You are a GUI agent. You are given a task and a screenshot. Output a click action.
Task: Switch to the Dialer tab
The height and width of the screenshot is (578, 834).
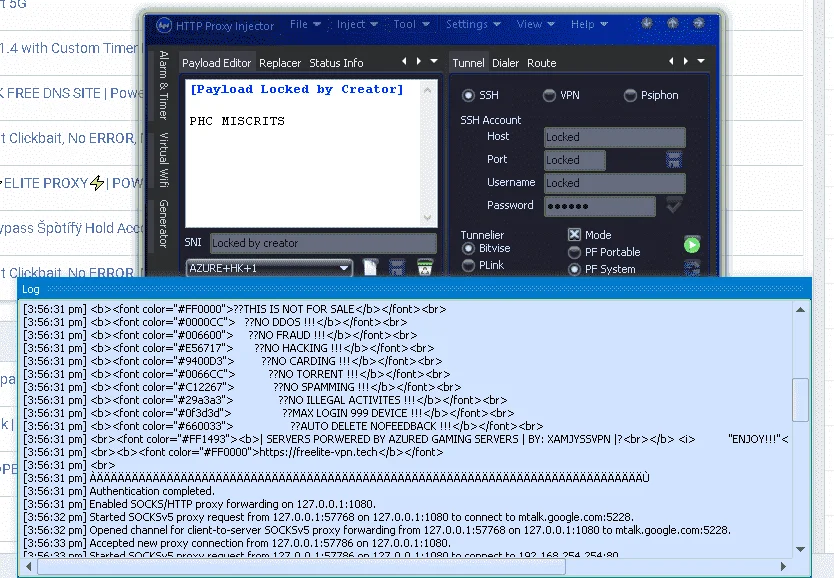[505, 63]
